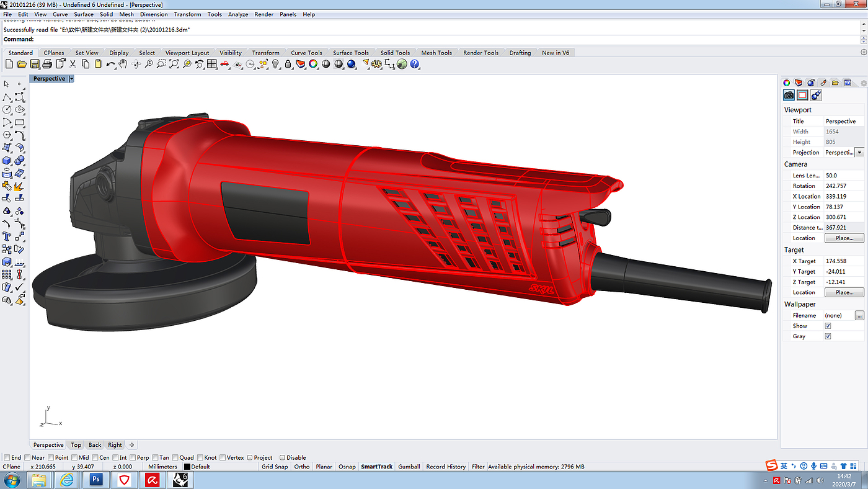Click the Default layer color swatch
This screenshot has height=489, width=868.
click(x=187, y=467)
